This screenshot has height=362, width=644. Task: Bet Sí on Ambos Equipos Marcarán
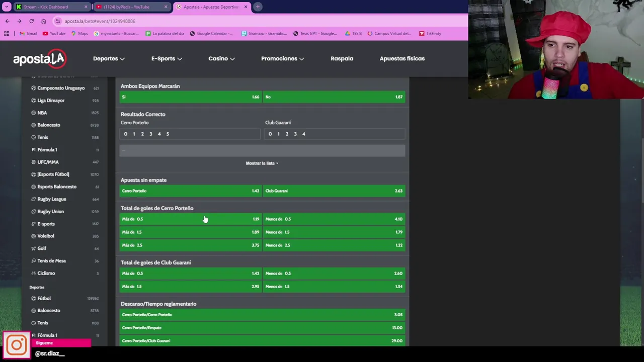tap(190, 97)
